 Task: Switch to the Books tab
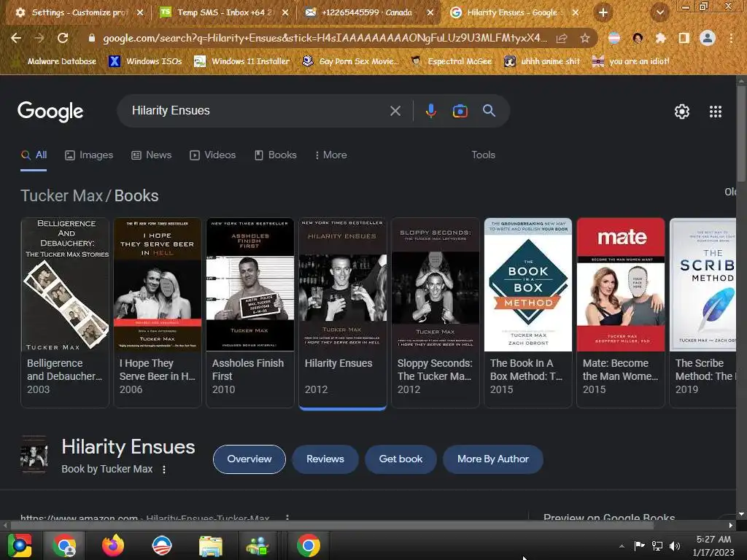coord(275,155)
